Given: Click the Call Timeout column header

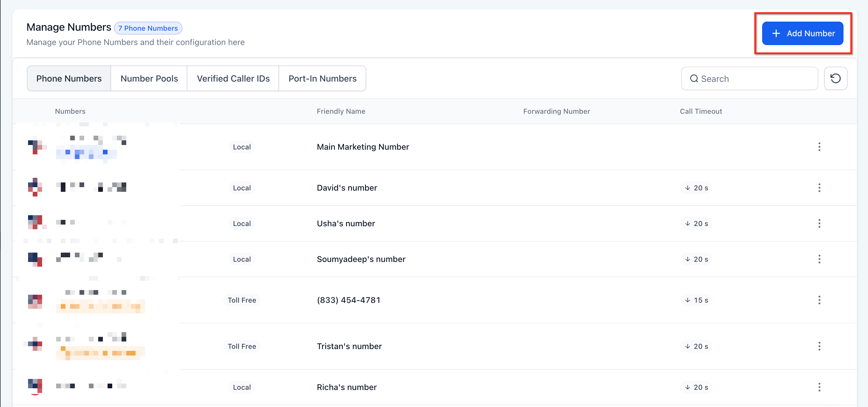Looking at the screenshot, I should coord(701,111).
